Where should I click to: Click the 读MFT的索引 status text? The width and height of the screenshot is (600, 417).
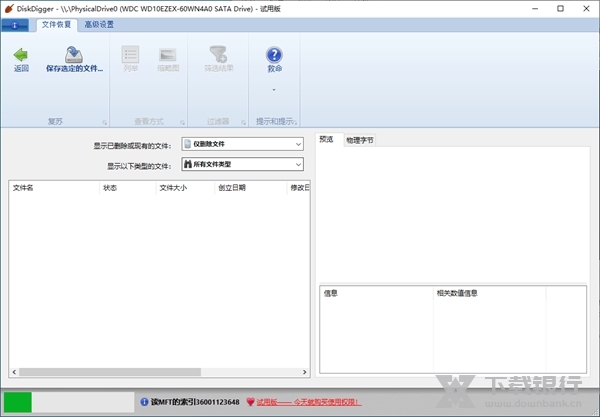195,402
